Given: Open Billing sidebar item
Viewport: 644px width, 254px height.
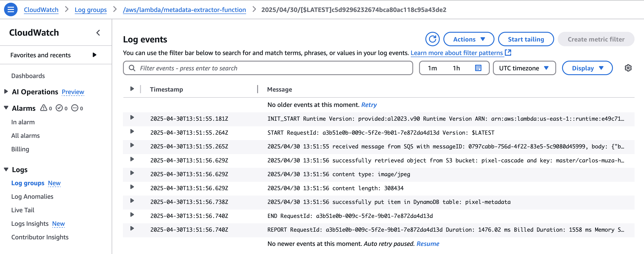Looking at the screenshot, I should [x=20, y=149].
